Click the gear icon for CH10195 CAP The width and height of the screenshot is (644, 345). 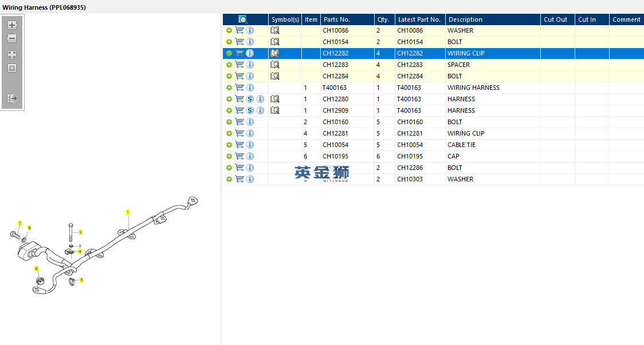(229, 157)
